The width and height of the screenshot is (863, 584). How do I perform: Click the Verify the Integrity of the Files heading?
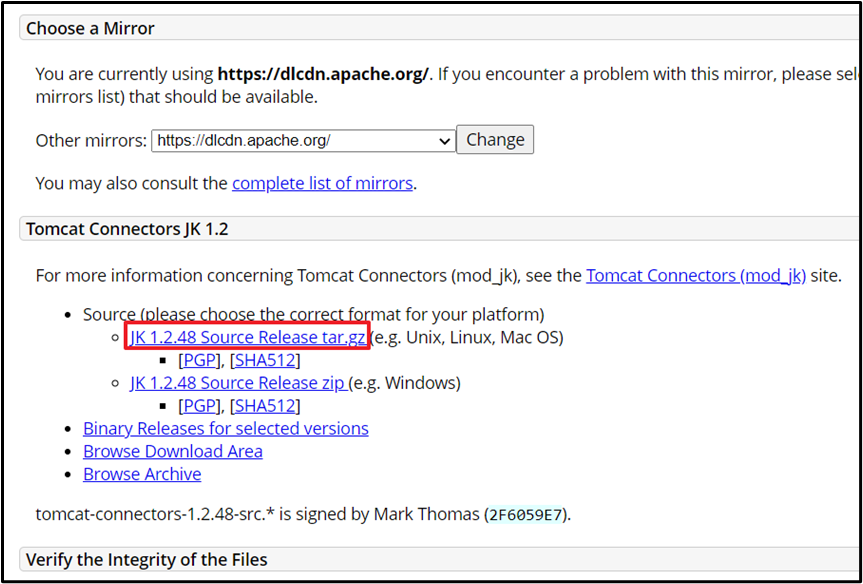point(146,560)
